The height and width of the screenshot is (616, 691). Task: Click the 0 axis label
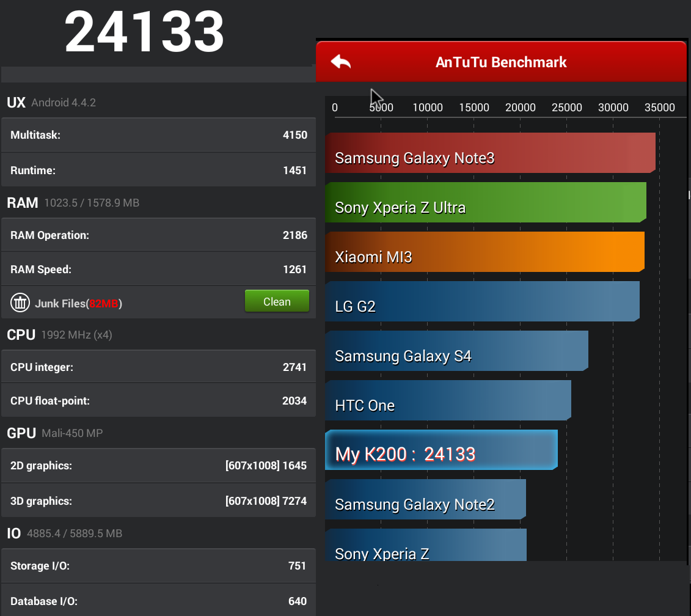click(335, 107)
